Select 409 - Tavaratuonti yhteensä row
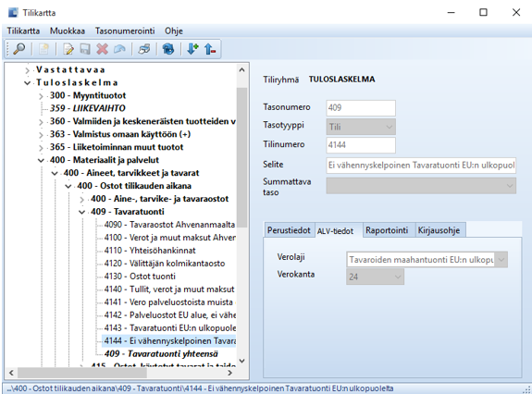532x394 pixels. 161,353
